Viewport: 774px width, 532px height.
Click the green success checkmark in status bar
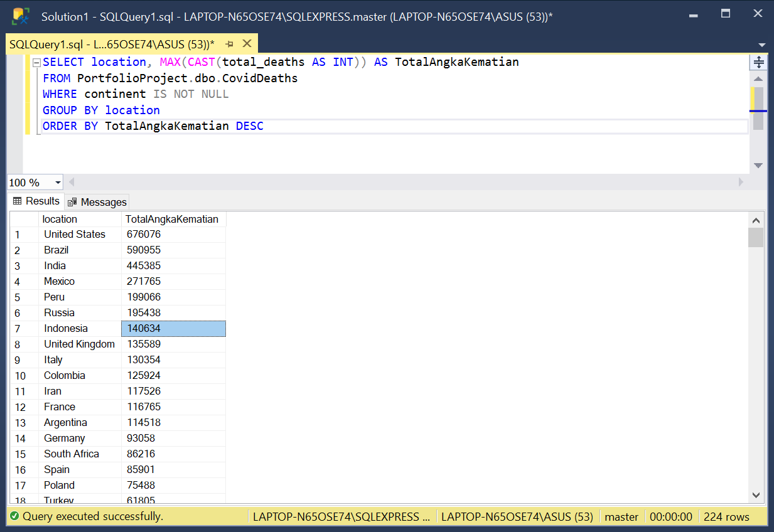pos(14,516)
